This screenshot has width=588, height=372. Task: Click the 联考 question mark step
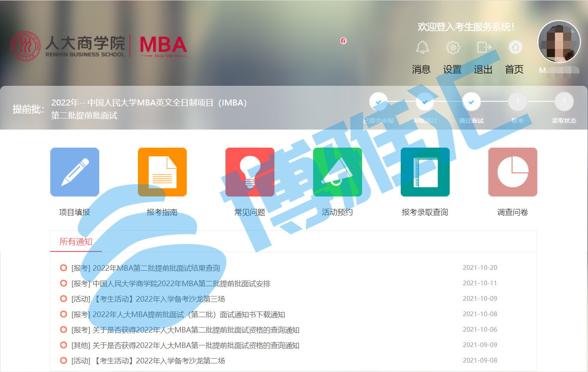point(518,102)
